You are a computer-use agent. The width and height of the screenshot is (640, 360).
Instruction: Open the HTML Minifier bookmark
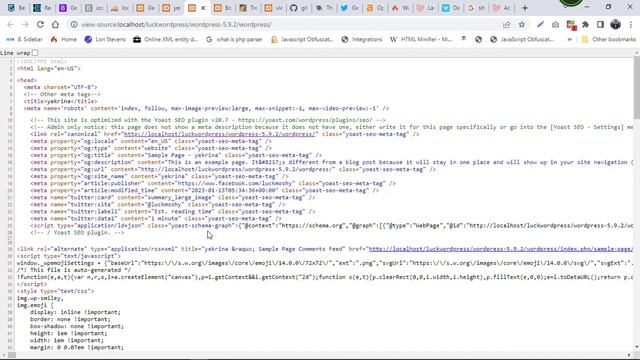point(421,39)
